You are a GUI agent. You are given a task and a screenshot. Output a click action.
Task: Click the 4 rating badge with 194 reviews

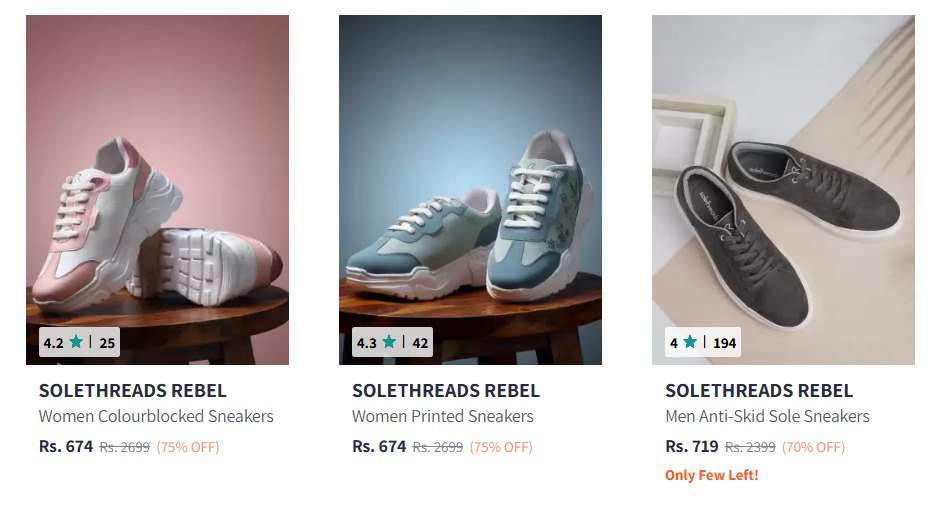(x=703, y=342)
